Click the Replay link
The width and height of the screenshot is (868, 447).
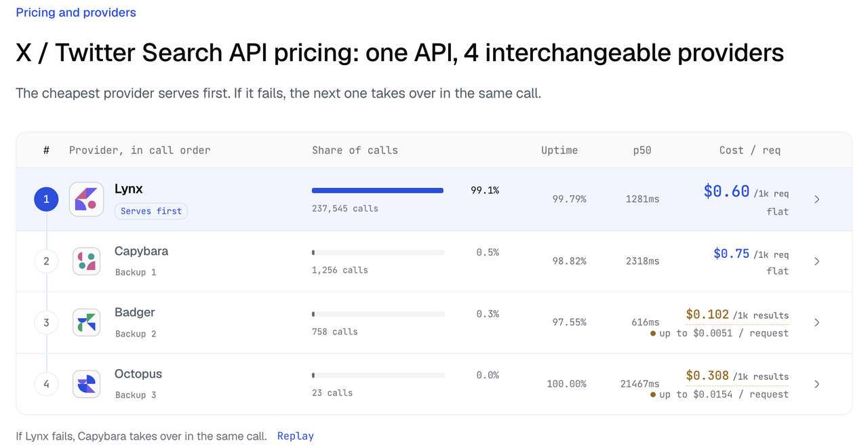click(x=296, y=436)
